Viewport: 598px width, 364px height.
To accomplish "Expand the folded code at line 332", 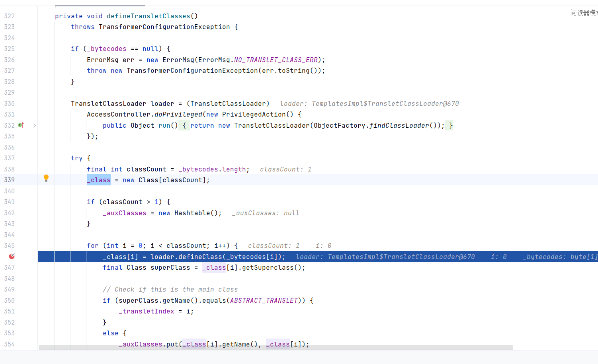I will 35,125.
